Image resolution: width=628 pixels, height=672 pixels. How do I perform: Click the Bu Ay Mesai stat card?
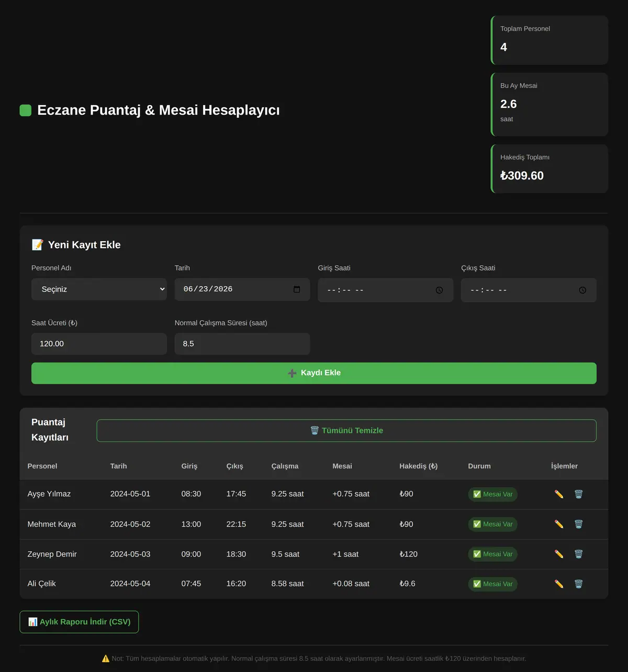coord(549,105)
